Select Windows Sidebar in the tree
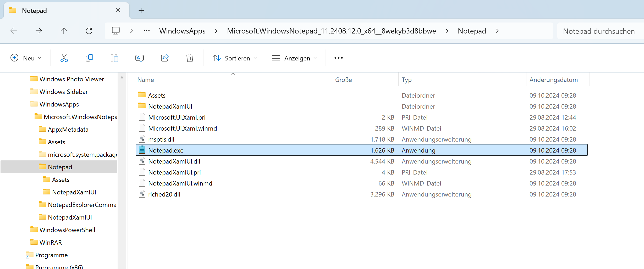 pos(64,92)
